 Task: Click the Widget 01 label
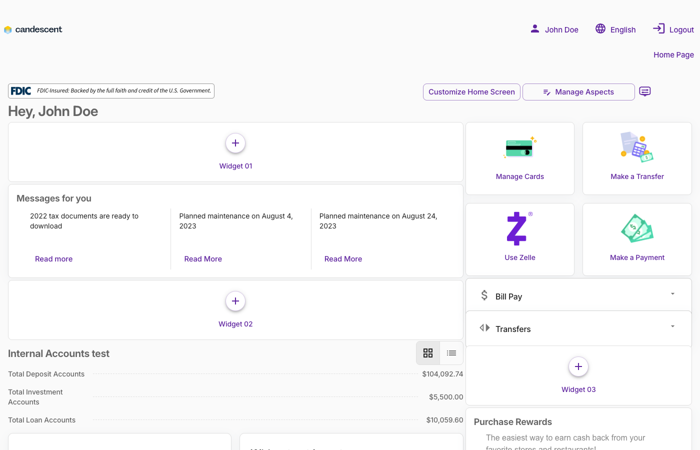(235, 166)
